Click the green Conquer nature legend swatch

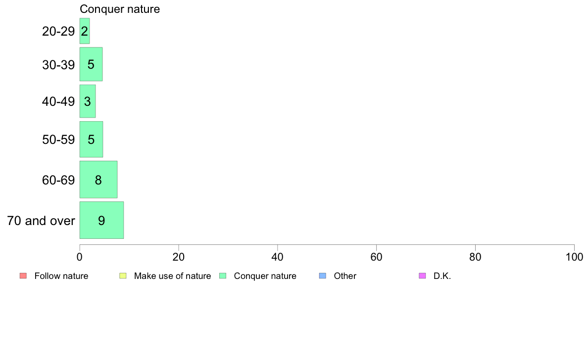[223, 276]
